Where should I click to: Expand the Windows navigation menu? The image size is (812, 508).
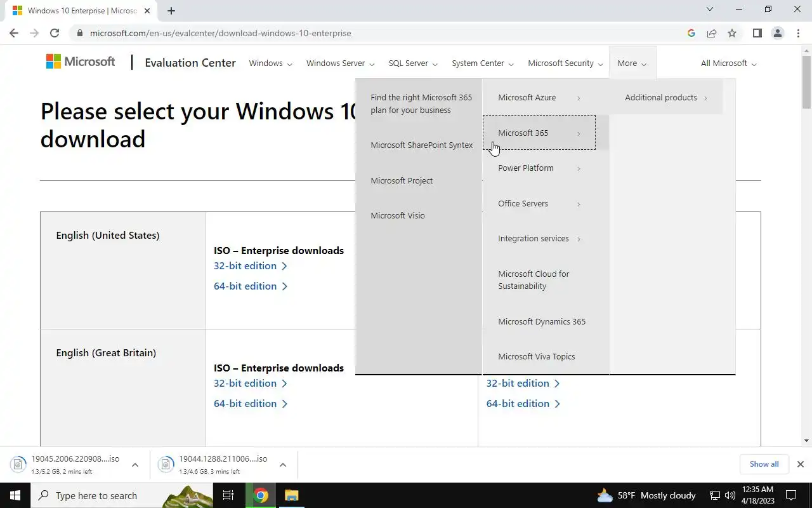click(x=270, y=63)
